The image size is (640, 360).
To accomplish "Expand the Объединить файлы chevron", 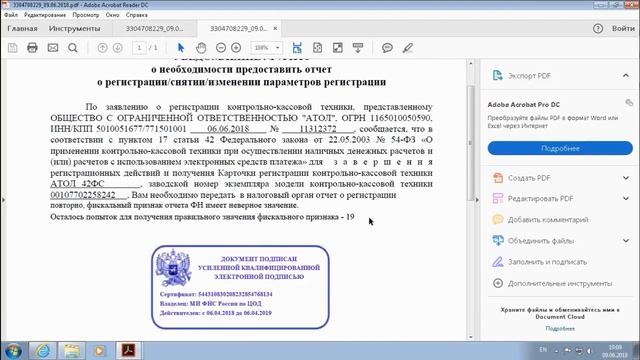I will tap(626, 241).
